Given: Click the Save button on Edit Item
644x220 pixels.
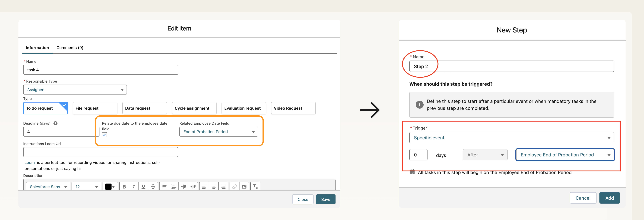Looking at the screenshot, I should coord(326,199).
